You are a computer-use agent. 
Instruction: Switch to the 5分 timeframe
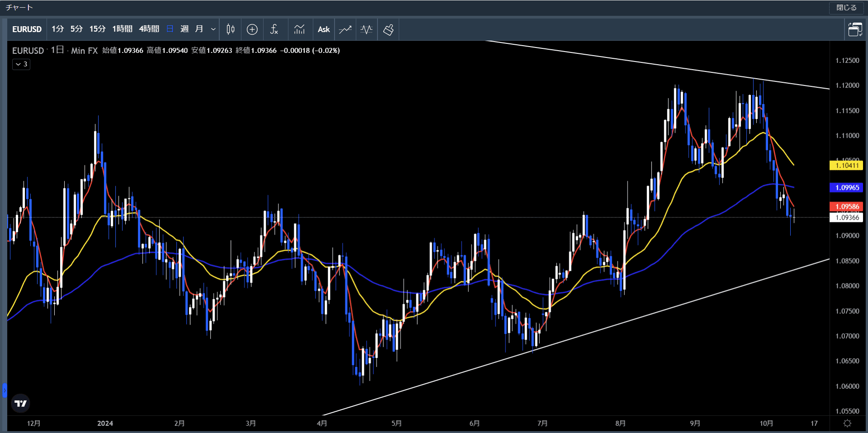click(x=76, y=29)
